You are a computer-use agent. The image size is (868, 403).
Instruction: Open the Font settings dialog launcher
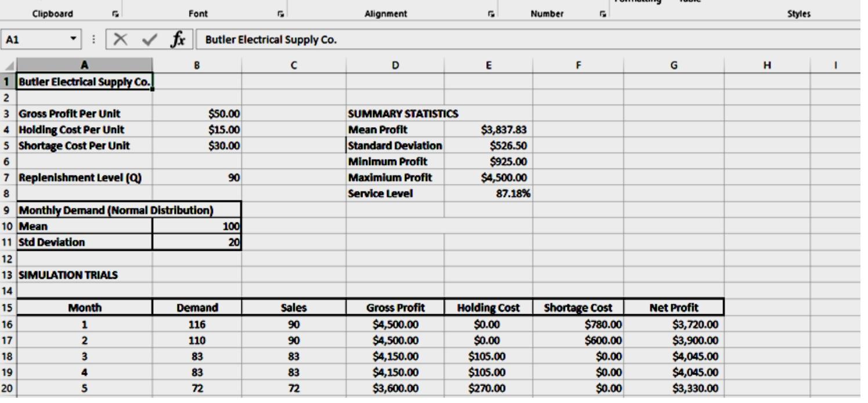point(280,13)
